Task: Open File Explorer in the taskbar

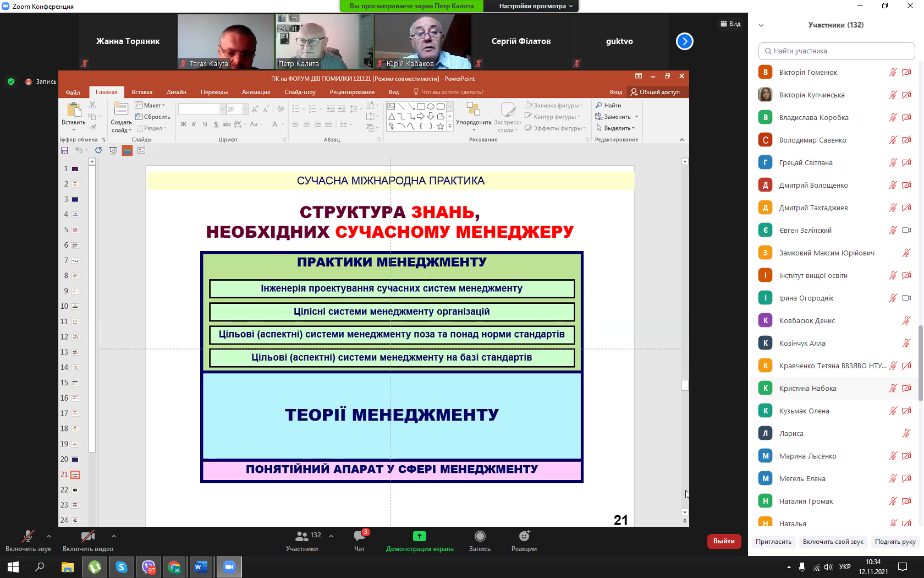Action: [x=67, y=567]
